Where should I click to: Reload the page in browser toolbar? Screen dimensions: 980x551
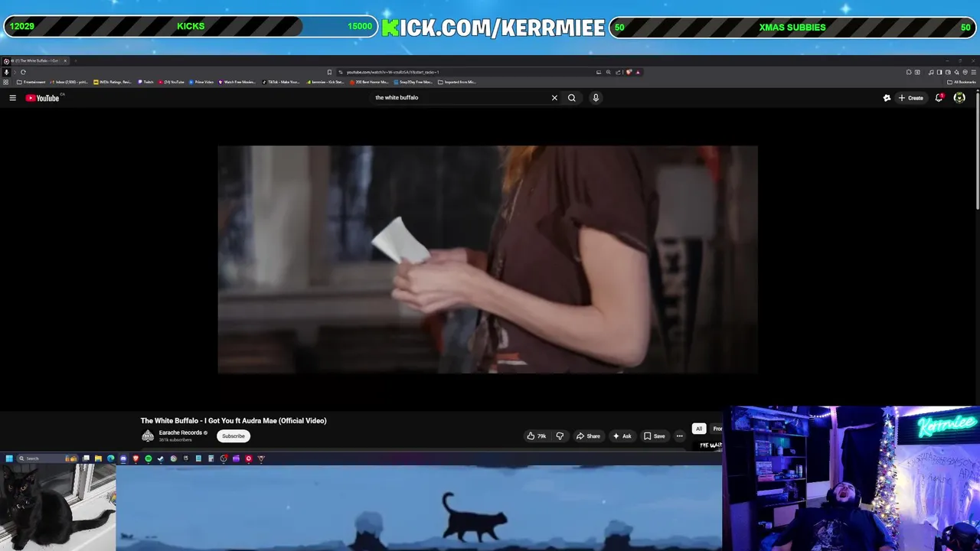[x=23, y=72]
